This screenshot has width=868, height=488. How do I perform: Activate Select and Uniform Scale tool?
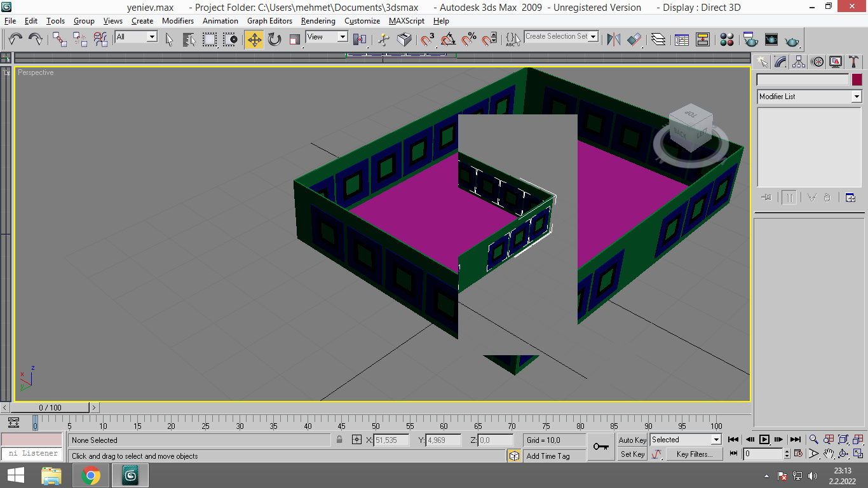pos(295,39)
